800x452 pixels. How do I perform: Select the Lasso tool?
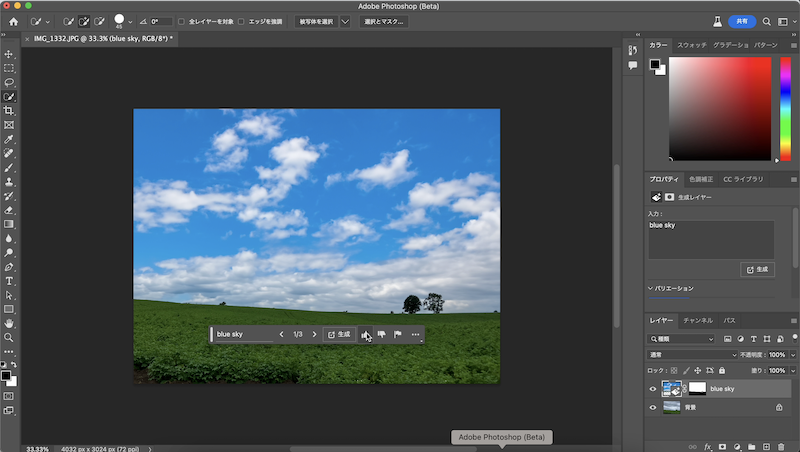[x=9, y=83]
